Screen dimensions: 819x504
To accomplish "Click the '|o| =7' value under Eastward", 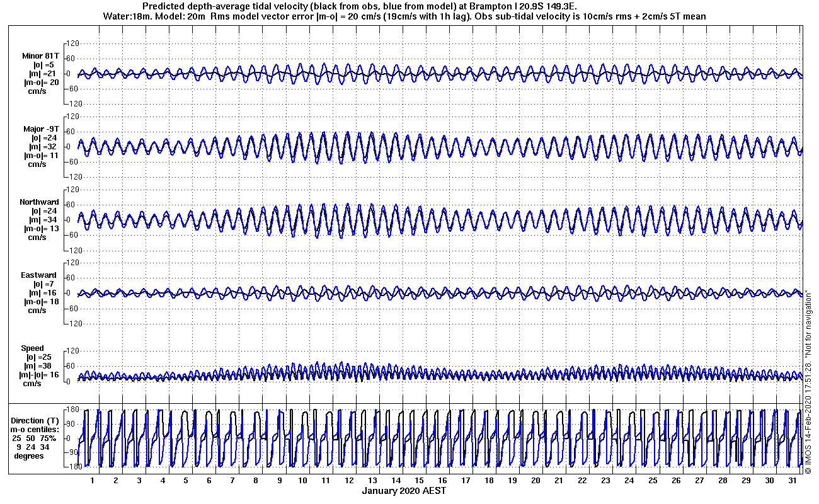I will (x=44, y=284).
